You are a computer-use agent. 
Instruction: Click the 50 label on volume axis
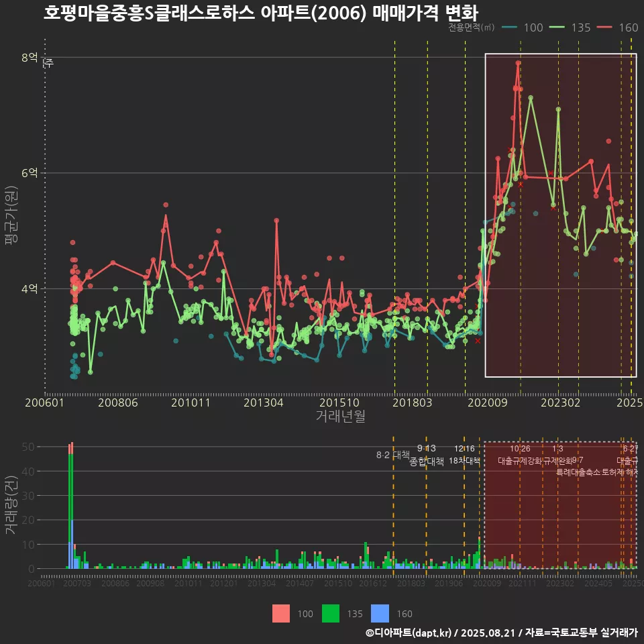click(x=28, y=447)
